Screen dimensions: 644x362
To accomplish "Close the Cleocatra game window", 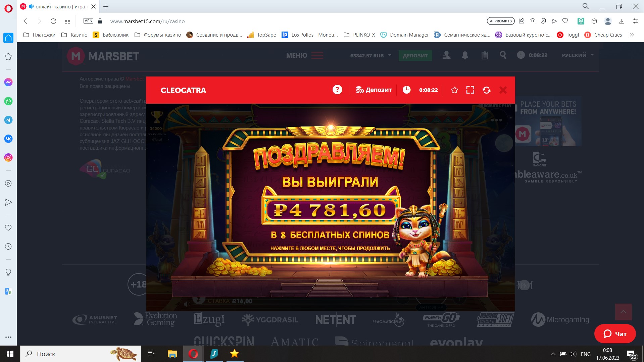I will point(503,90).
